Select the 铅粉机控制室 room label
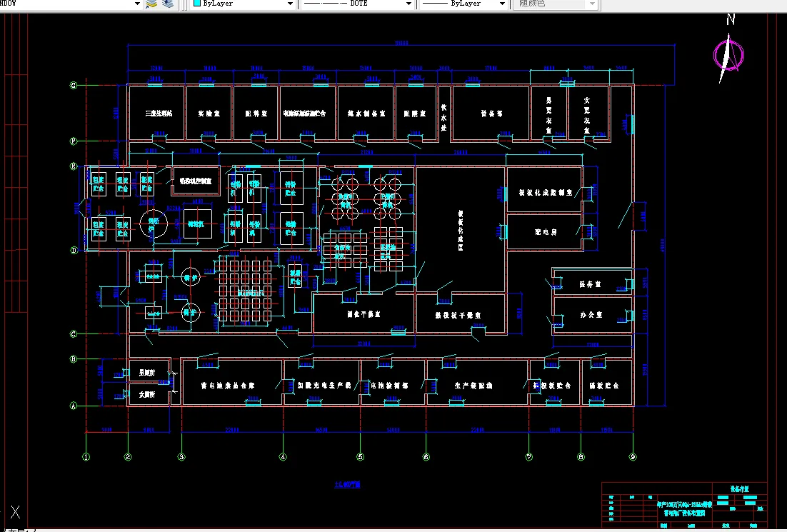The height and width of the screenshot is (532, 787). tap(196, 181)
